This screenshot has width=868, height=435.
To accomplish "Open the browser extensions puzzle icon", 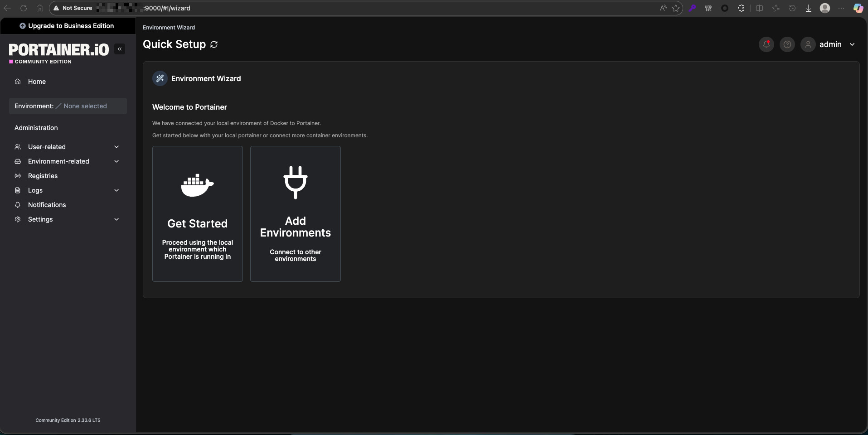I will 741,8.
